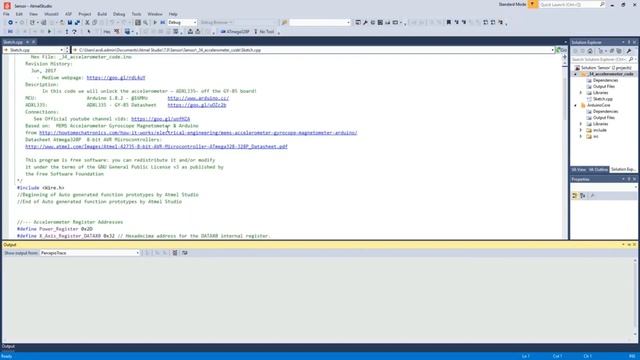Open the Debug configuration dropdown
The height and width of the screenshot is (360, 640).
(x=182, y=22)
